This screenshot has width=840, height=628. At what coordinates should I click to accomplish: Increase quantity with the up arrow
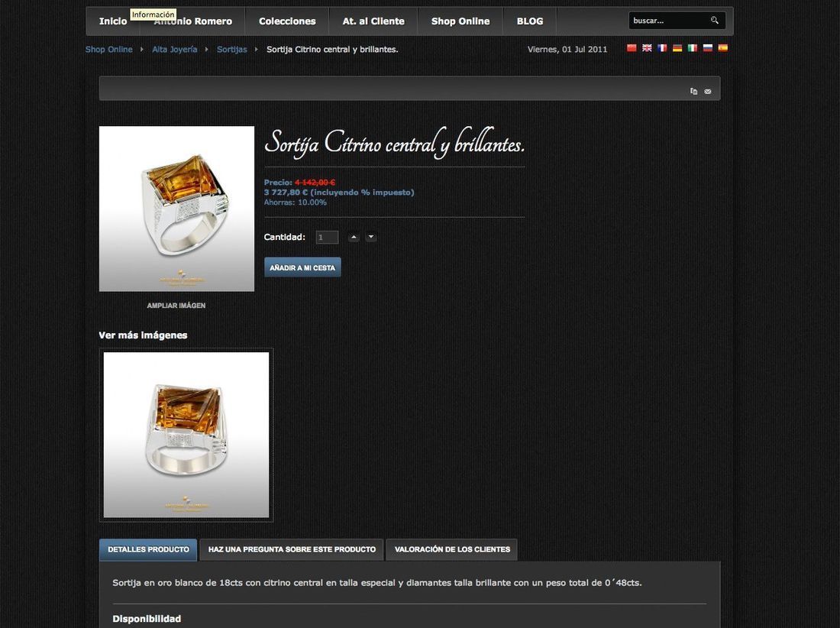[x=354, y=237]
